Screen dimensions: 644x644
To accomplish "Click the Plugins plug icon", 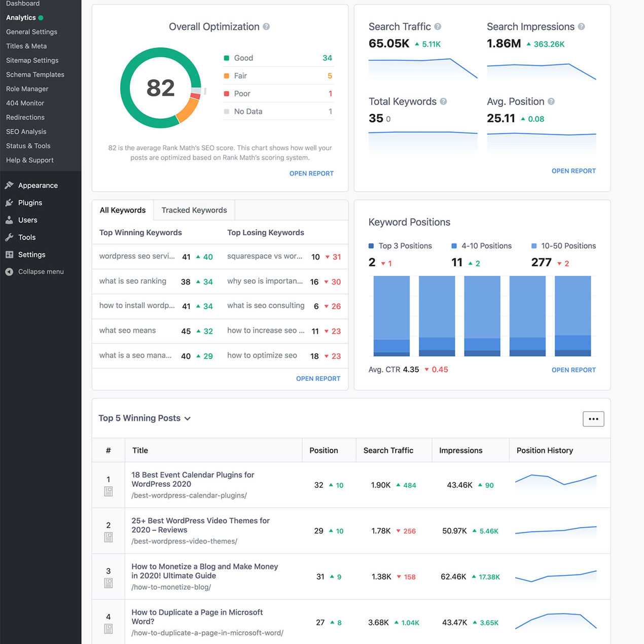I will pos(9,203).
